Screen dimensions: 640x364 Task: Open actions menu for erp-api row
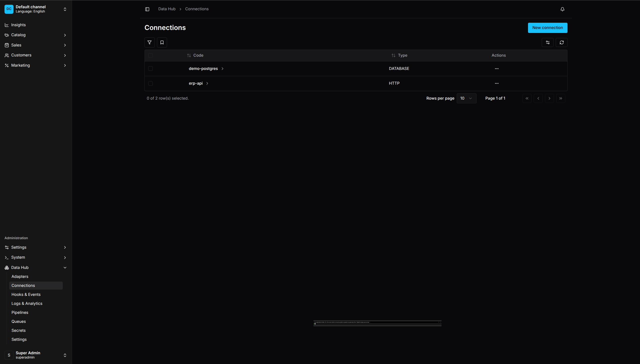point(496,83)
